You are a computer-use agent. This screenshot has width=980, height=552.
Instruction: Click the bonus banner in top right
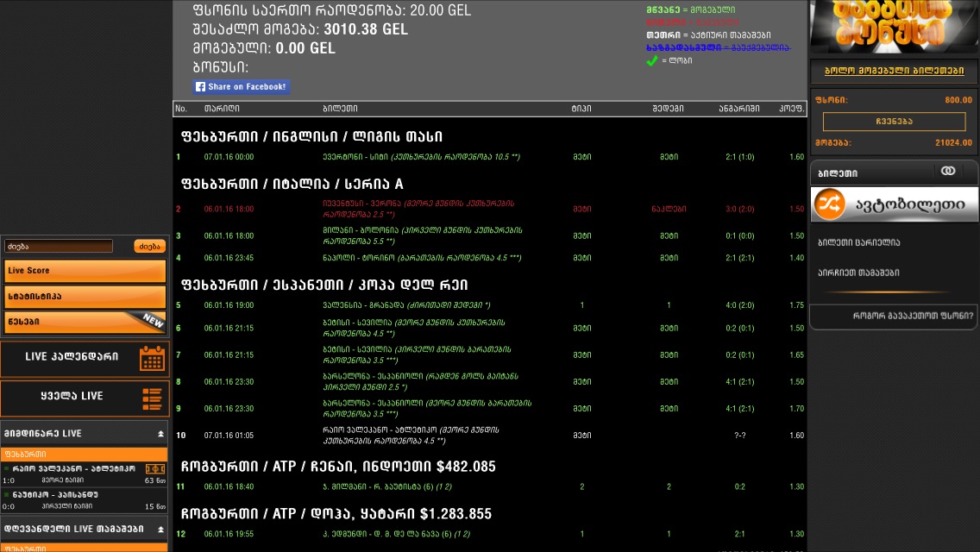(x=894, y=26)
